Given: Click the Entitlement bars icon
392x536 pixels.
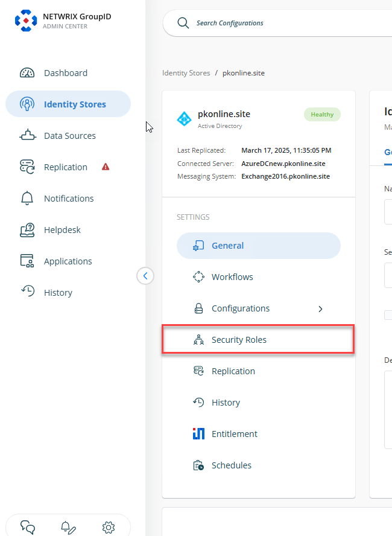Looking at the screenshot, I should [198, 434].
